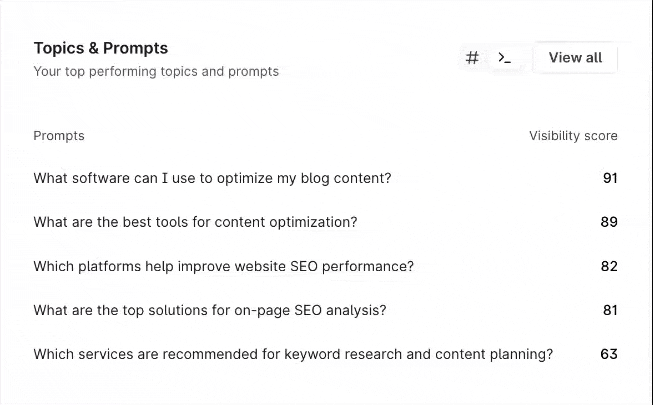This screenshot has height=405, width=653.
Task: Select the visibility score 63
Action: (x=609, y=354)
